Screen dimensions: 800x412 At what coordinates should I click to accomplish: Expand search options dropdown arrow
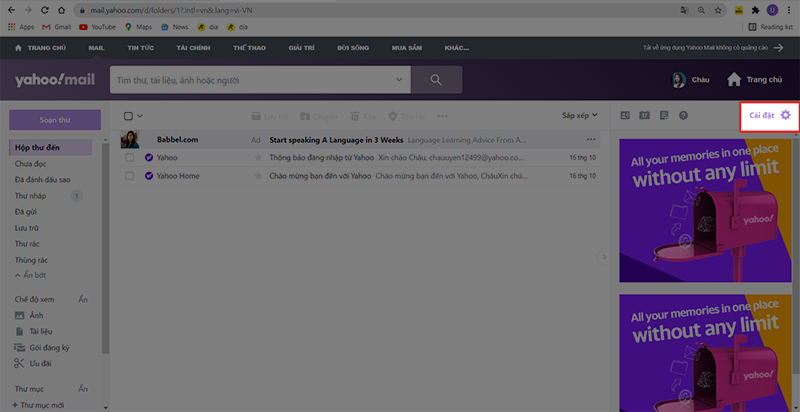[399, 80]
